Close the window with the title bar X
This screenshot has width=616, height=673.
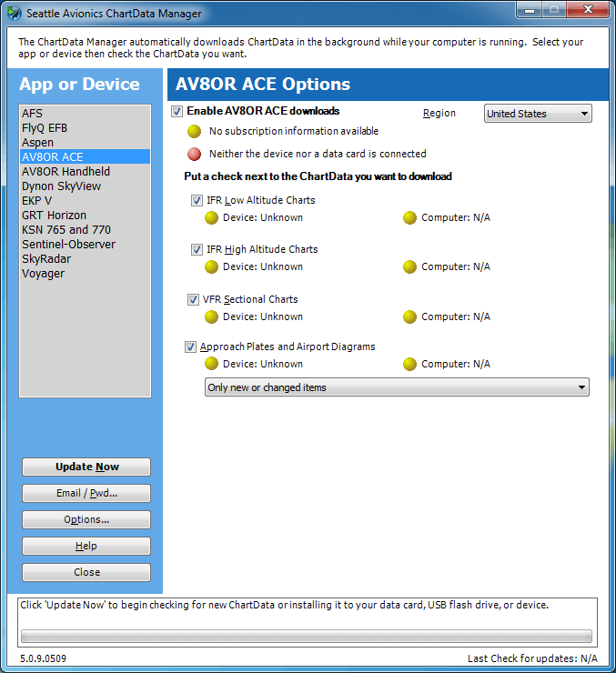588,10
